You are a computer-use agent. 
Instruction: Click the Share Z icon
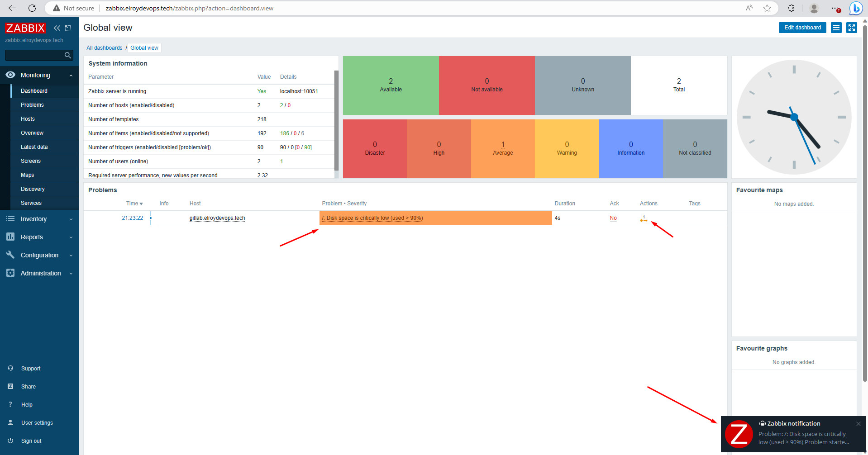pyautogui.click(x=10, y=387)
